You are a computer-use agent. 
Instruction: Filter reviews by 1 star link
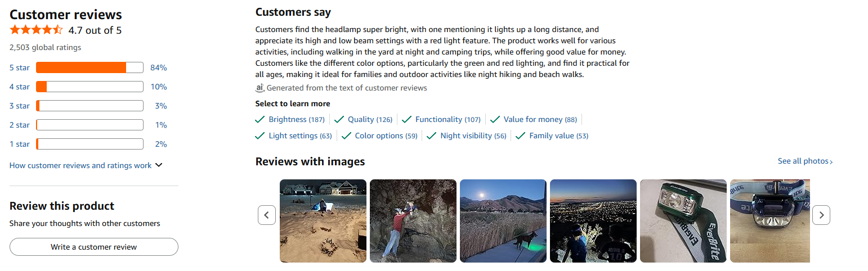point(20,144)
